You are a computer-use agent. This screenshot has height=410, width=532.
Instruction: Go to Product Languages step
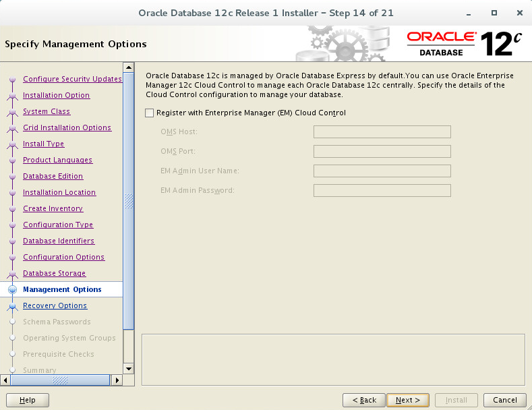pos(58,160)
